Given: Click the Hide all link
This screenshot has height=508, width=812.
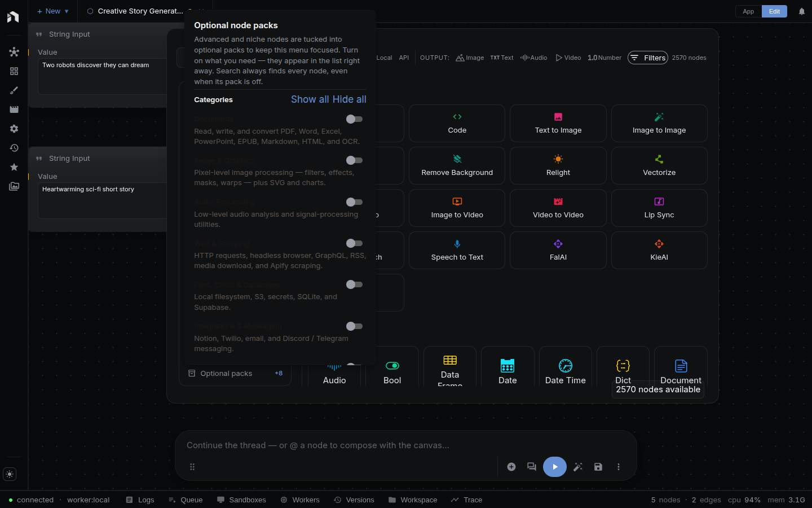Looking at the screenshot, I should pyautogui.click(x=350, y=99).
